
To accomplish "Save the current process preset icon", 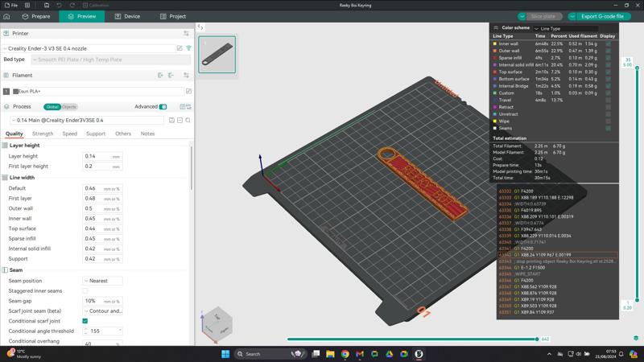I will (x=171, y=120).
